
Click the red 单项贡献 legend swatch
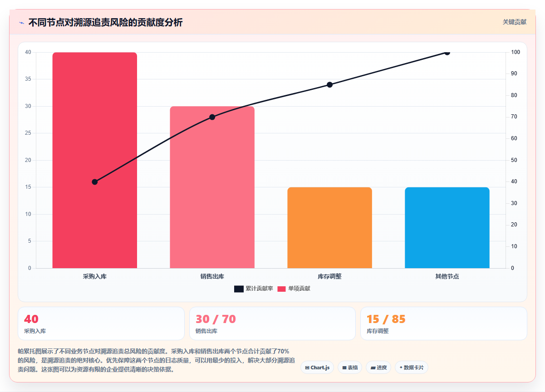[x=281, y=289]
